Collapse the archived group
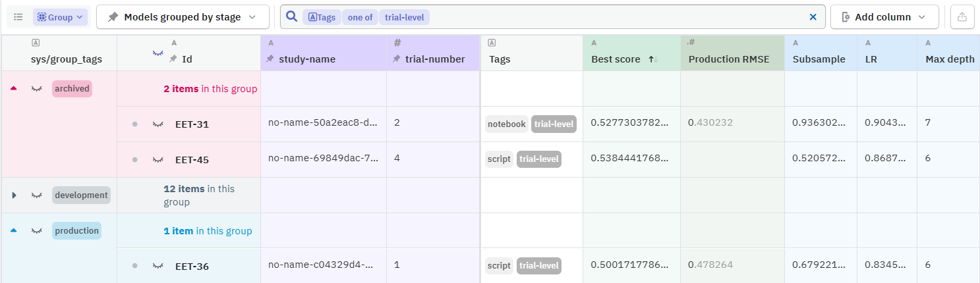980x283 pixels. coord(14,88)
